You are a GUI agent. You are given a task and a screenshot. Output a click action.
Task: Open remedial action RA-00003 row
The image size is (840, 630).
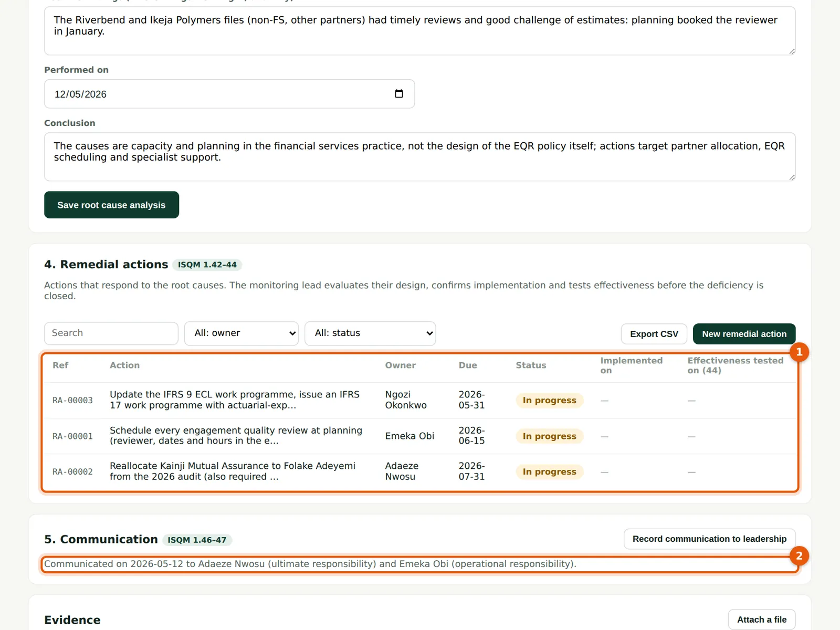click(x=420, y=400)
